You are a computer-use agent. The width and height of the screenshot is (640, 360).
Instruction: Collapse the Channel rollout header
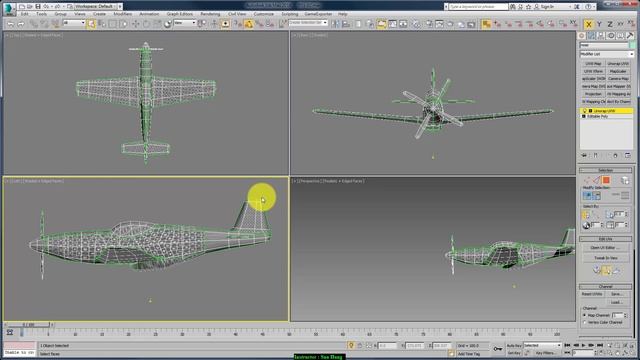tap(605, 287)
